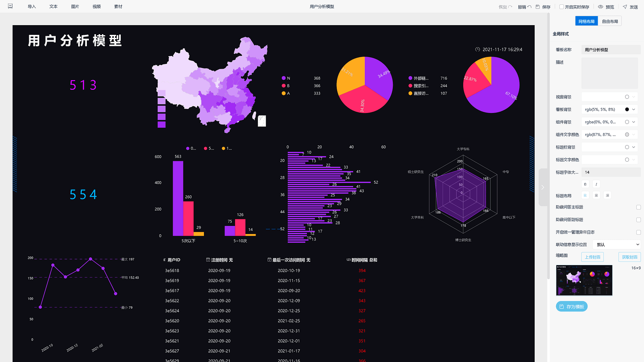Check the 开启统一管理异常日志 checkbox

click(x=639, y=232)
